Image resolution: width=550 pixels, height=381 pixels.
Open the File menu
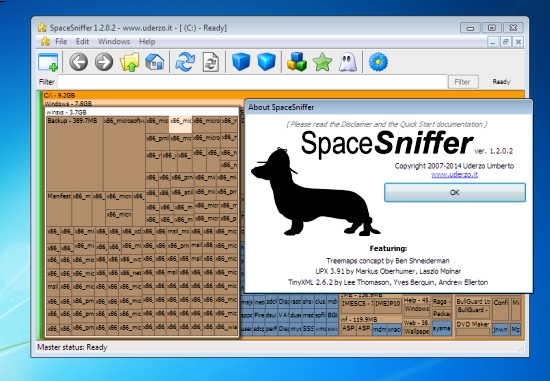pos(61,41)
